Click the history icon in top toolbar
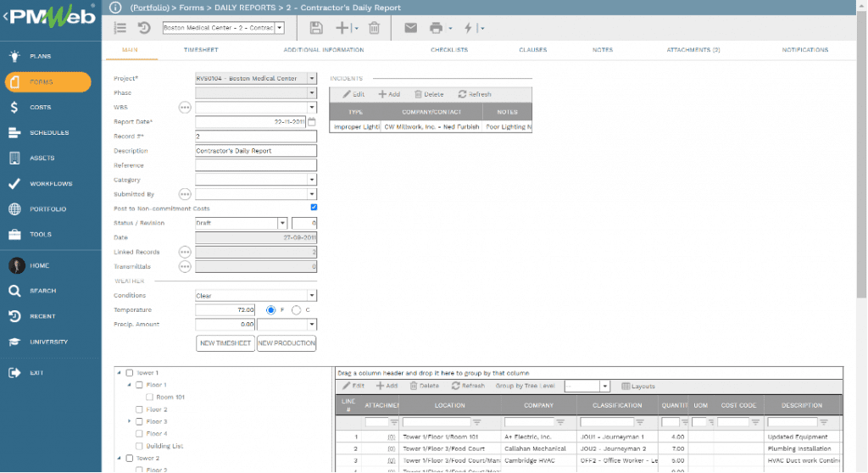868x473 pixels. click(144, 28)
